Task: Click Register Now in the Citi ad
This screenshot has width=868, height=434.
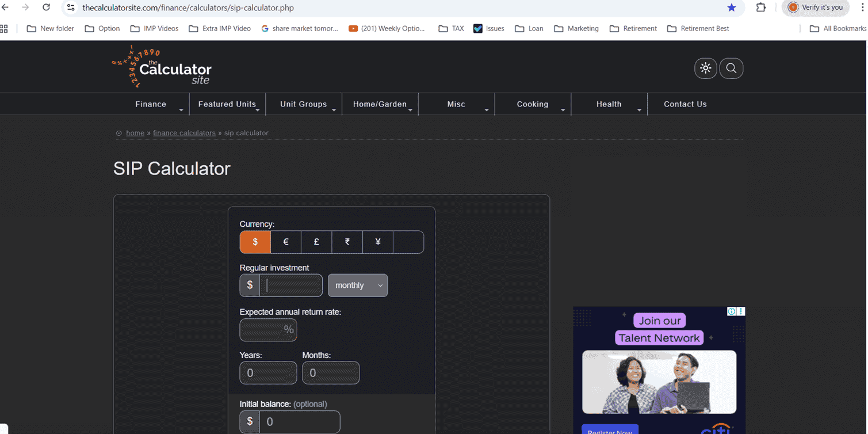Action: 610,430
